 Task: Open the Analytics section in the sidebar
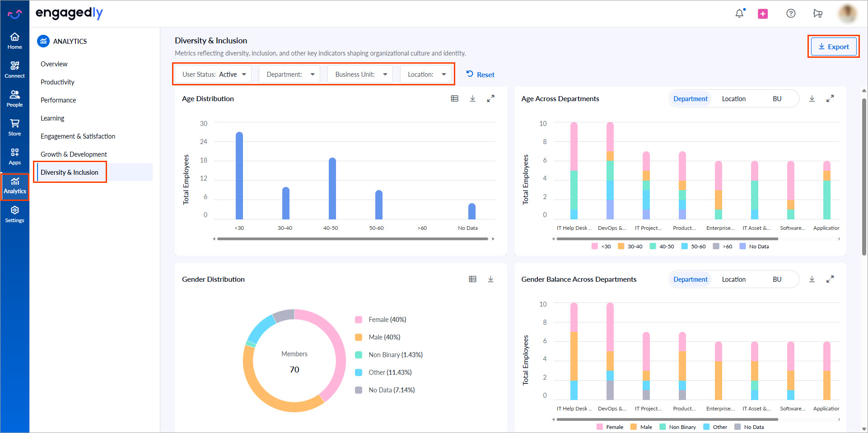tap(15, 185)
